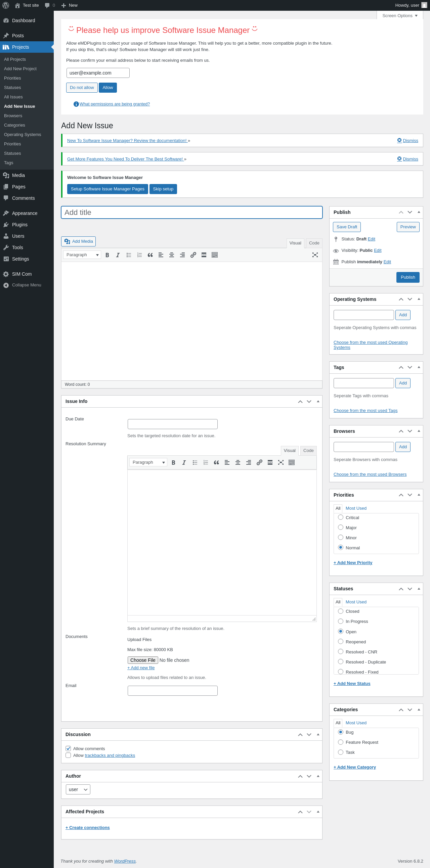Apply blockquote in main editor toolbar

click(150, 255)
